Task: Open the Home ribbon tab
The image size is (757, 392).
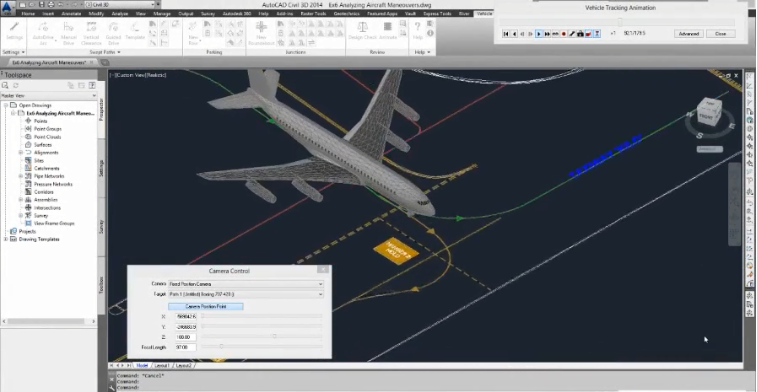Action: [x=28, y=14]
